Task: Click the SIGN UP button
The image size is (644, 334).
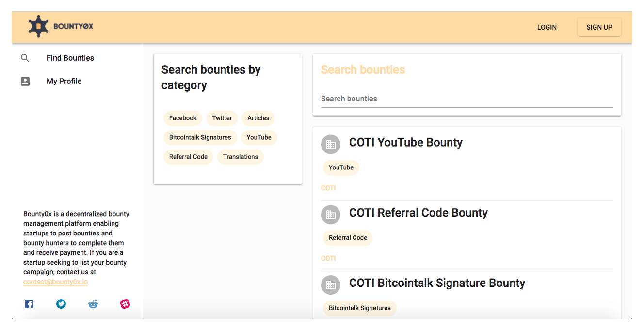Action: 599,27
